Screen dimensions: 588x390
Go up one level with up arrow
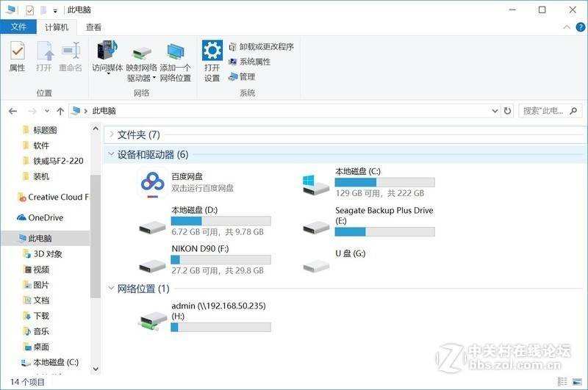pos(60,111)
